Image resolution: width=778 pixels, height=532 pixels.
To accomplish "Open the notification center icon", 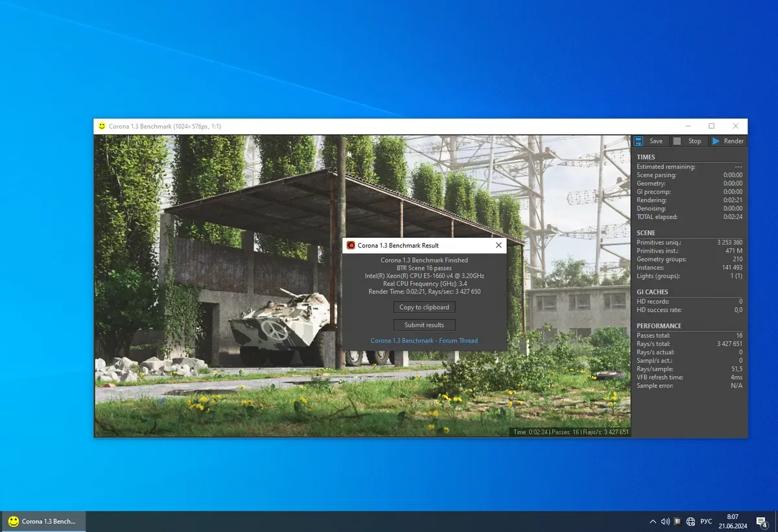I will (762, 522).
